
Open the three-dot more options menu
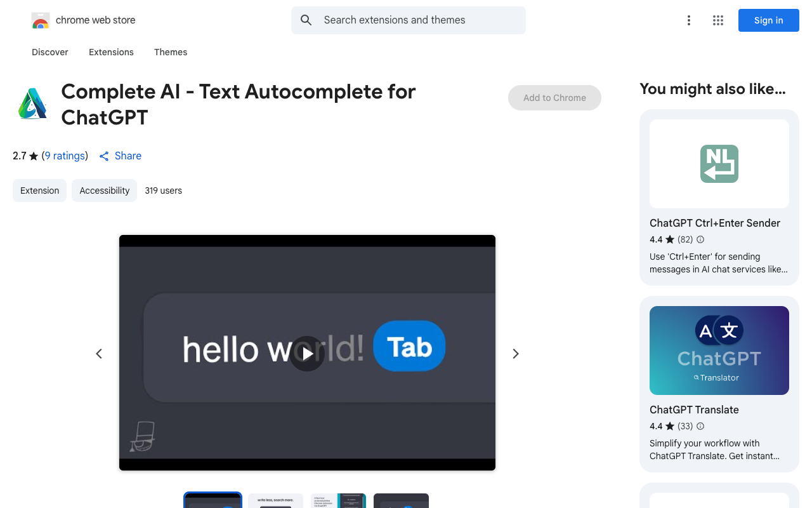688,20
